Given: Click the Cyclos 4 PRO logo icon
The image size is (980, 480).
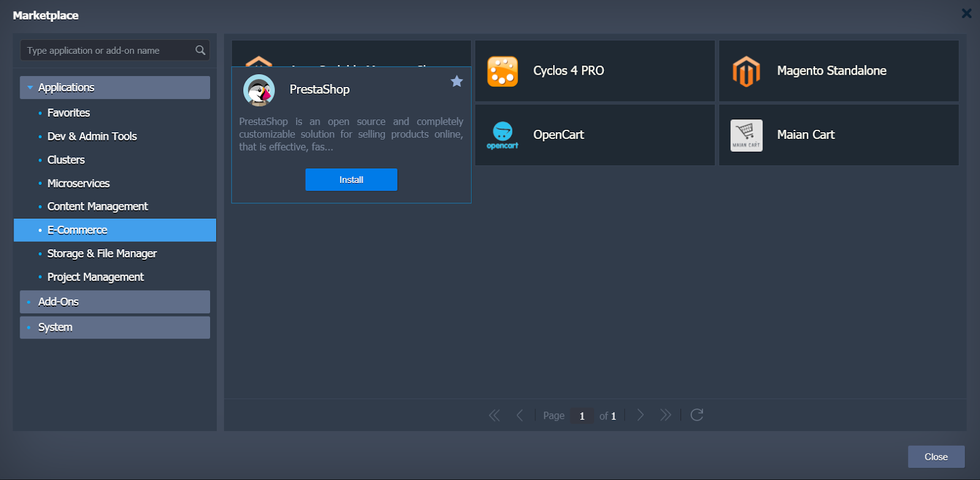Looking at the screenshot, I should tap(502, 71).
